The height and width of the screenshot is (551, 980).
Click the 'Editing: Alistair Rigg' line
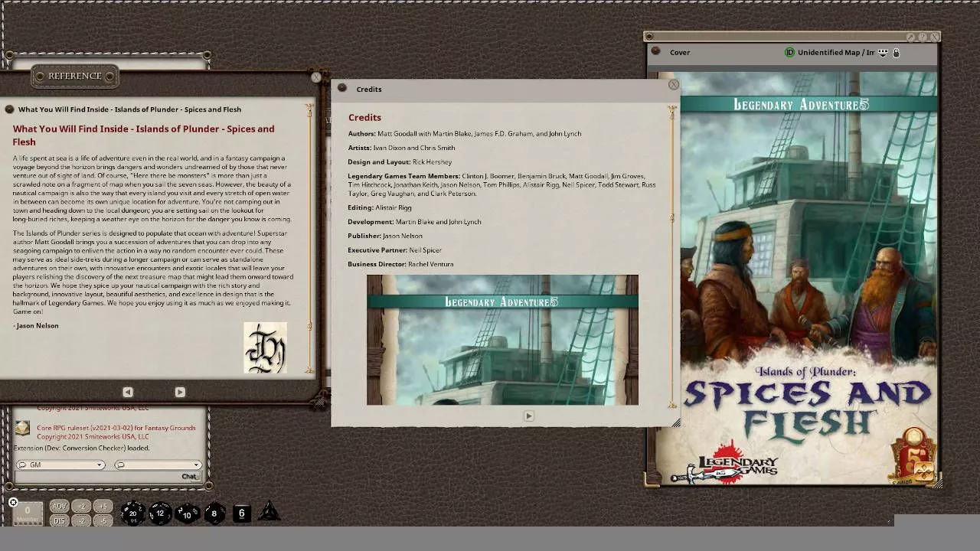point(380,207)
